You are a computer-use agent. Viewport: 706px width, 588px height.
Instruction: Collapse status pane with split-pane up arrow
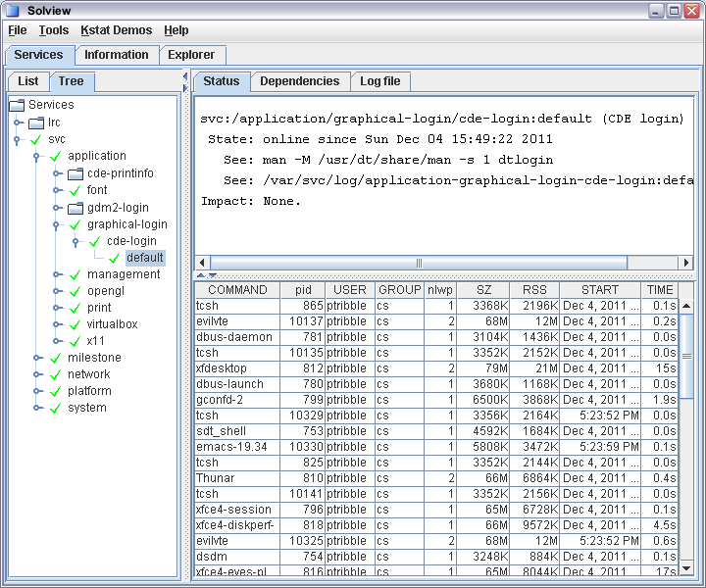point(201,275)
